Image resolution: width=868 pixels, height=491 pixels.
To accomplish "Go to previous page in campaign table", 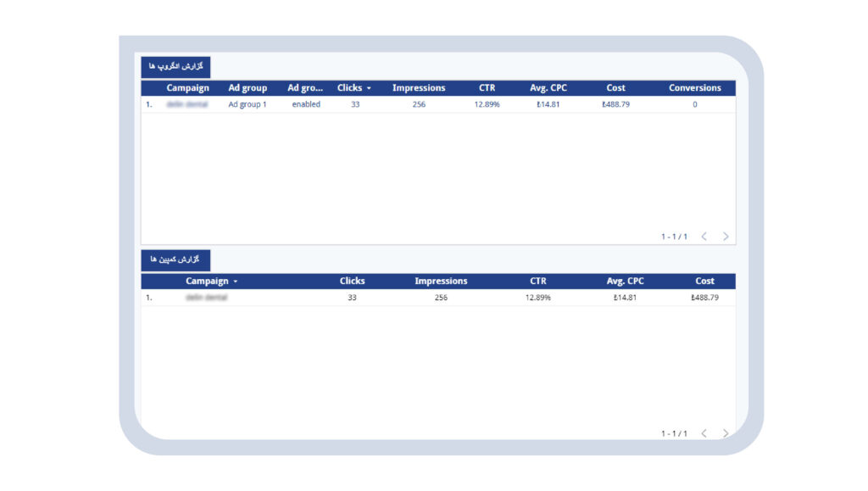I will pyautogui.click(x=704, y=432).
